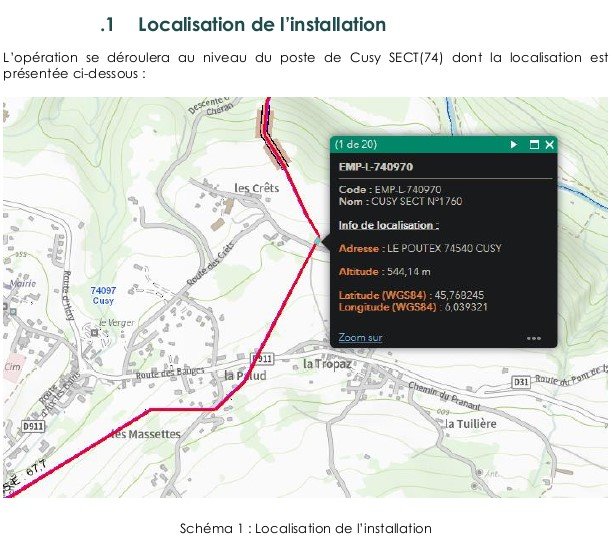612x545 pixels.
Task: Click the Chemin du Pranant road label
Action: [444, 395]
